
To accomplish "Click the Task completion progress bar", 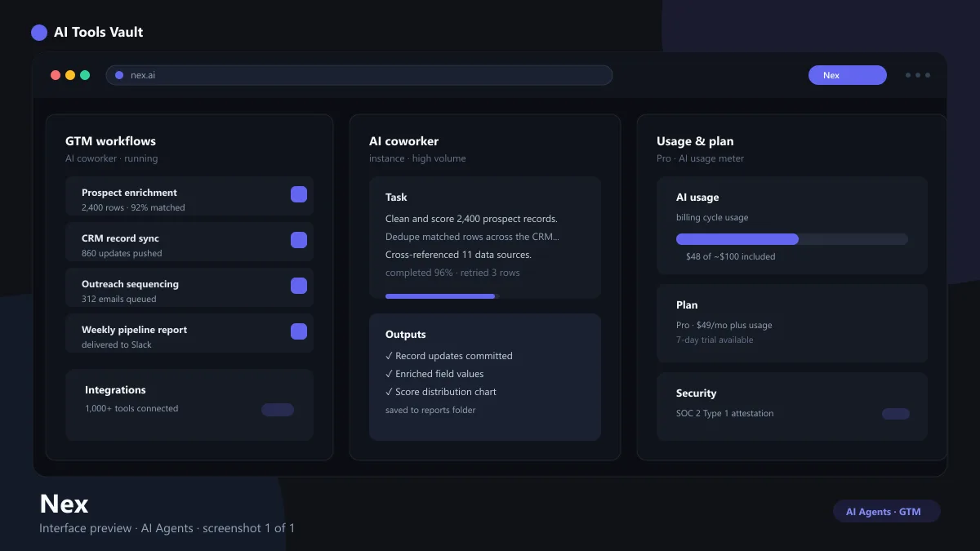I will pyautogui.click(x=443, y=296).
